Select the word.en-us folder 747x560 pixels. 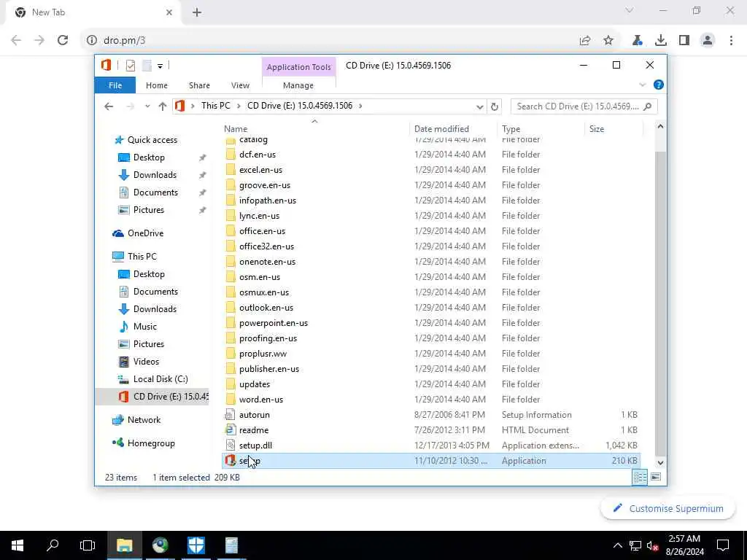tap(261, 399)
